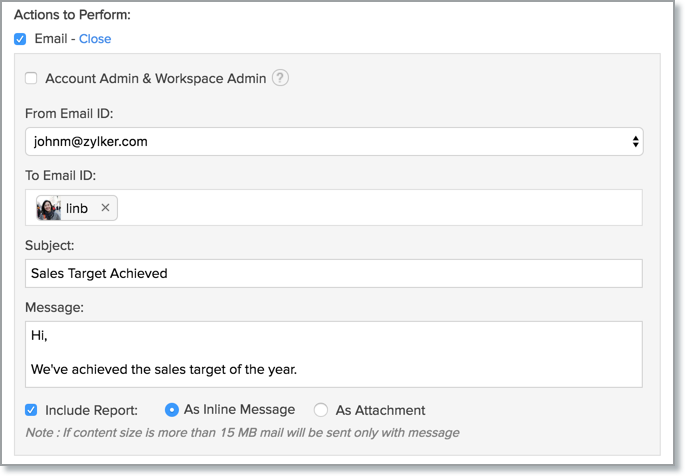Remove linb recipient with the X icon
The image size is (685, 476).
[105, 208]
